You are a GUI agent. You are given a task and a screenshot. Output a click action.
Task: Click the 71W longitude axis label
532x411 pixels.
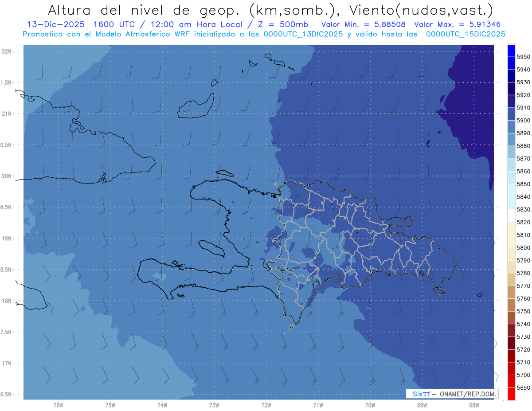(x=318, y=405)
